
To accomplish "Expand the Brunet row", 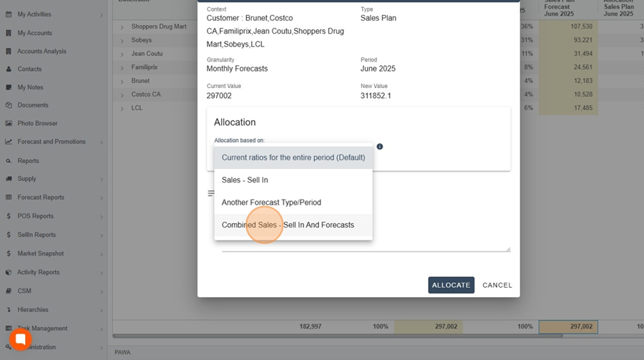I will click(122, 82).
